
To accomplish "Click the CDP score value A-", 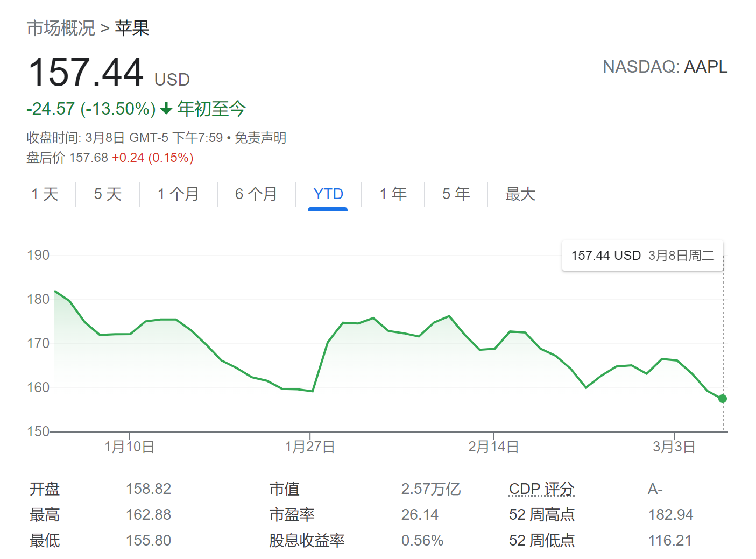I will click(655, 489).
